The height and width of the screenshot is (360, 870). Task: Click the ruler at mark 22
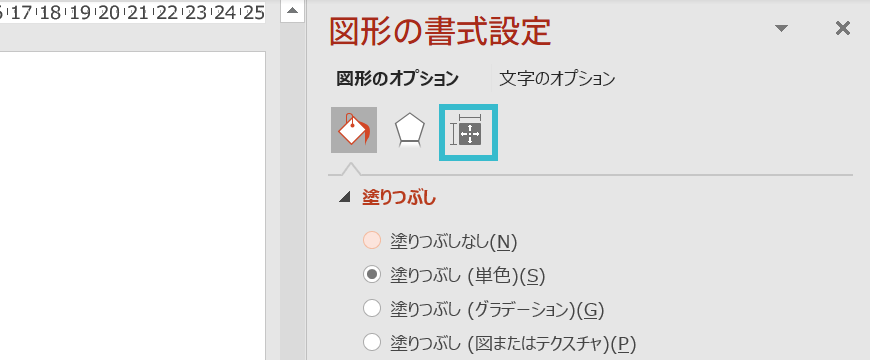click(166, 13)
